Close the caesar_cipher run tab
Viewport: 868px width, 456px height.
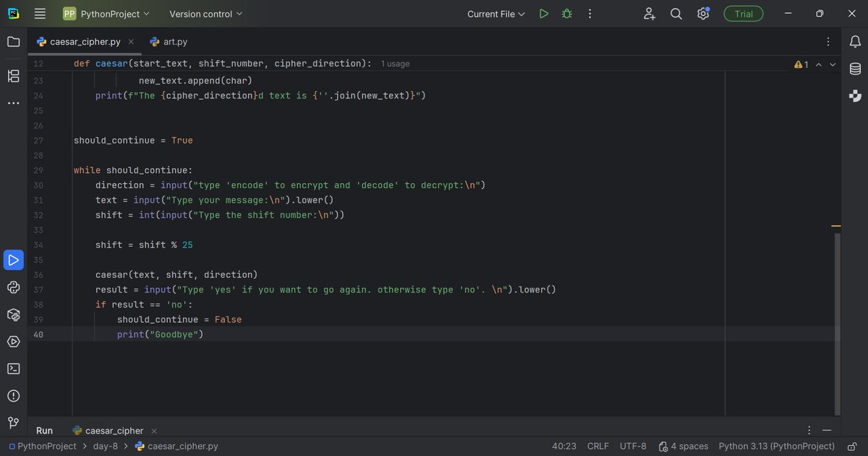click(x=154, y=431)
